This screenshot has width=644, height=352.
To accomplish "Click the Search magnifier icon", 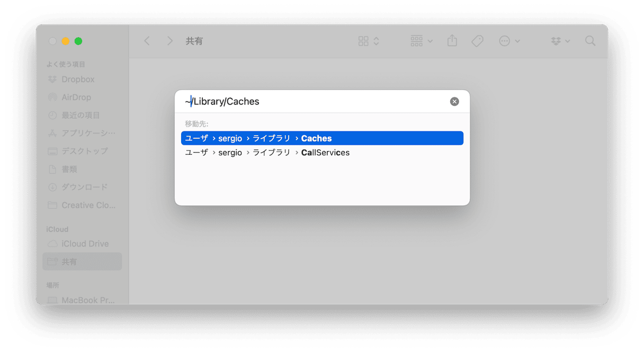I will 590,41.
